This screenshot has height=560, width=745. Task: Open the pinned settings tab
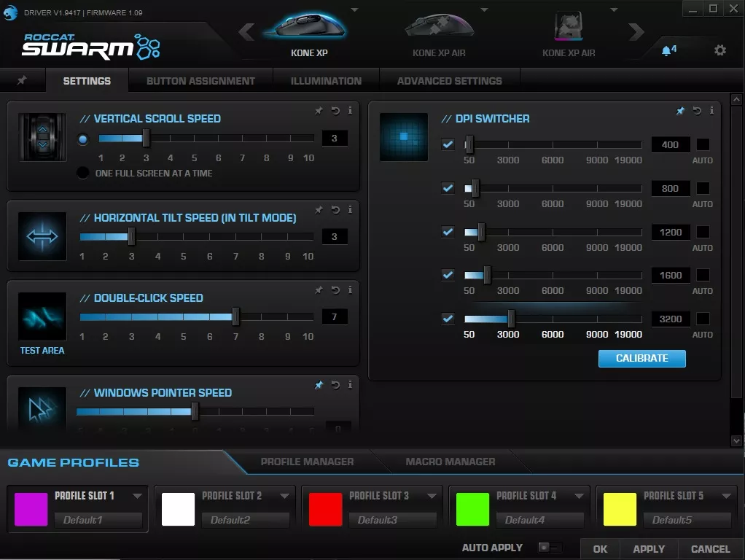pos(22,80)
